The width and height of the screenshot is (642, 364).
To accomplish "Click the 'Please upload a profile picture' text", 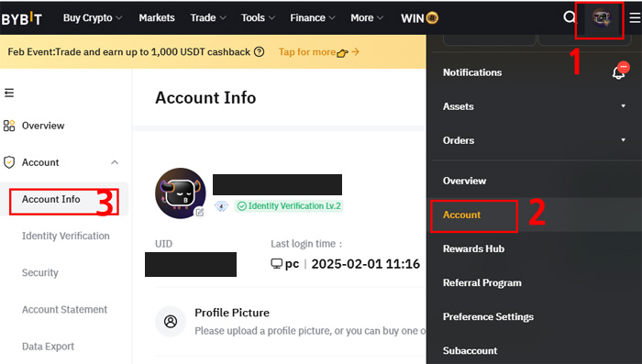I will coord(310,331).
